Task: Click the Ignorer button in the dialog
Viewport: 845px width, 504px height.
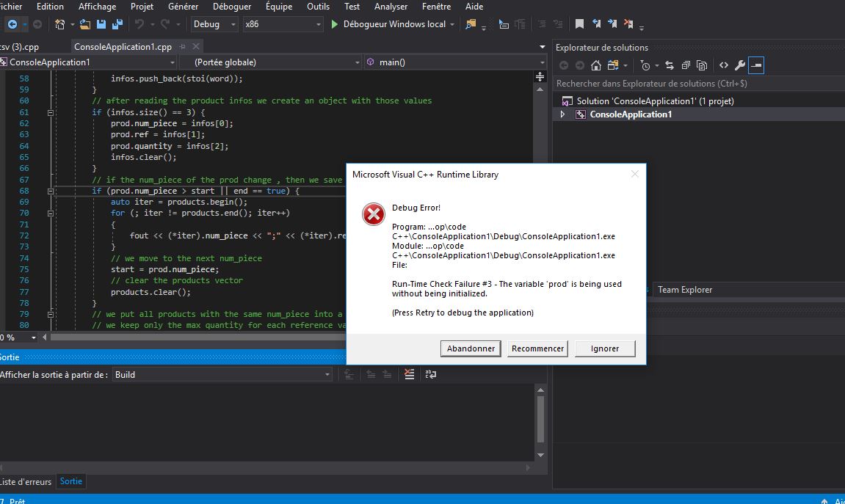Action: click(605, 348)
